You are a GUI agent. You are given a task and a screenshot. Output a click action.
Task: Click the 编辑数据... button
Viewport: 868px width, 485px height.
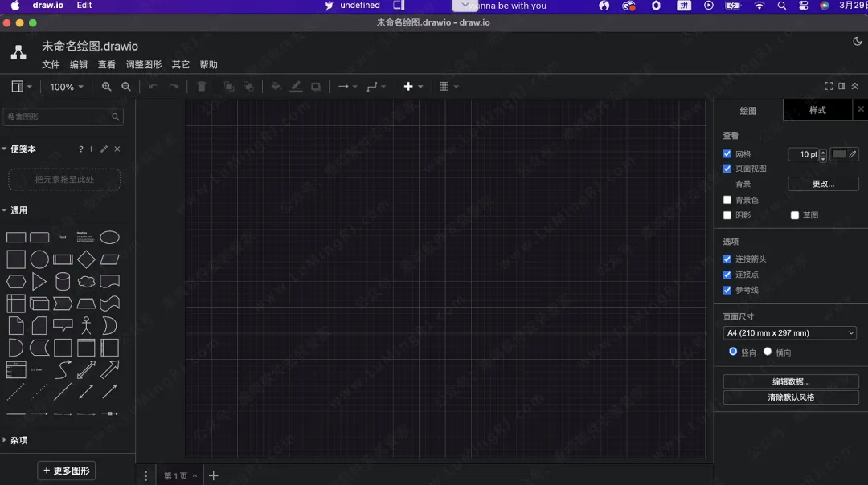click(x=791, y=381)
